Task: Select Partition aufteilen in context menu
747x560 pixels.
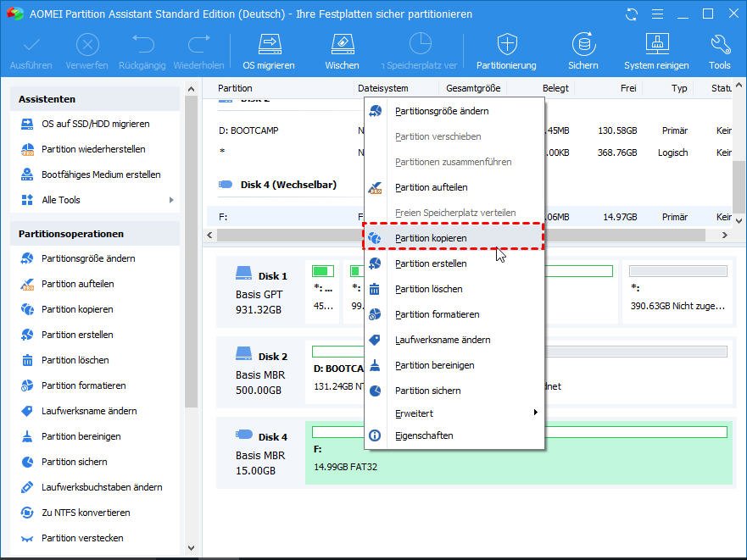Action: (454, 187)
